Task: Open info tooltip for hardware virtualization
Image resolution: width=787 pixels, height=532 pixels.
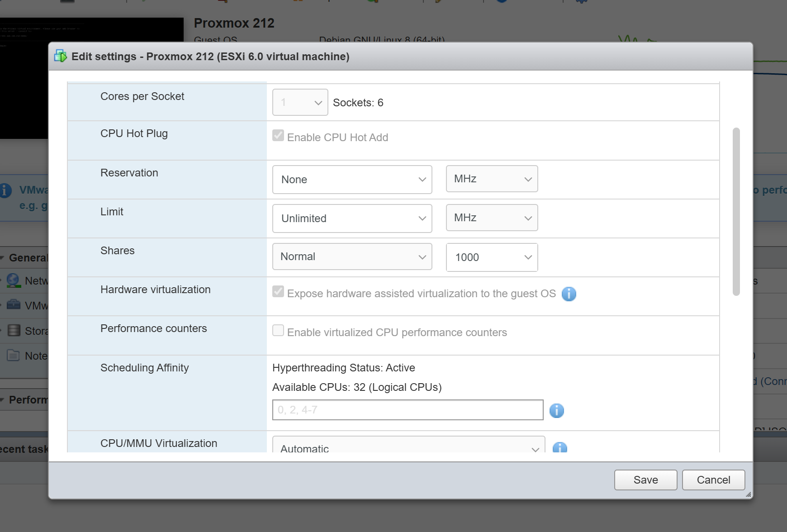Action: (569, 294)
